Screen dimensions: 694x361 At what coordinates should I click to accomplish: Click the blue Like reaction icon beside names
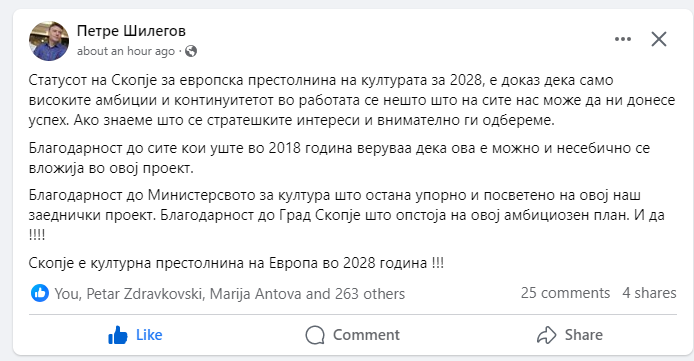(40, 293)
